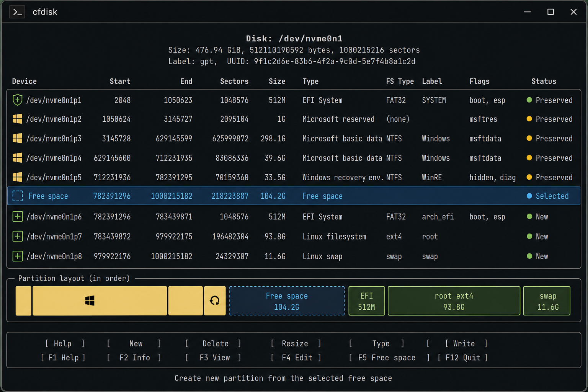The height and width of the screenshot is (392, 588).
Task: Click the Device column header
Action: click(24, 81)
